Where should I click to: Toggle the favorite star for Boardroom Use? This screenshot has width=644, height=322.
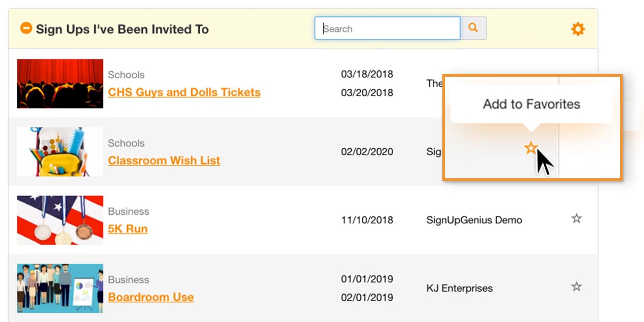coord(576,287)
